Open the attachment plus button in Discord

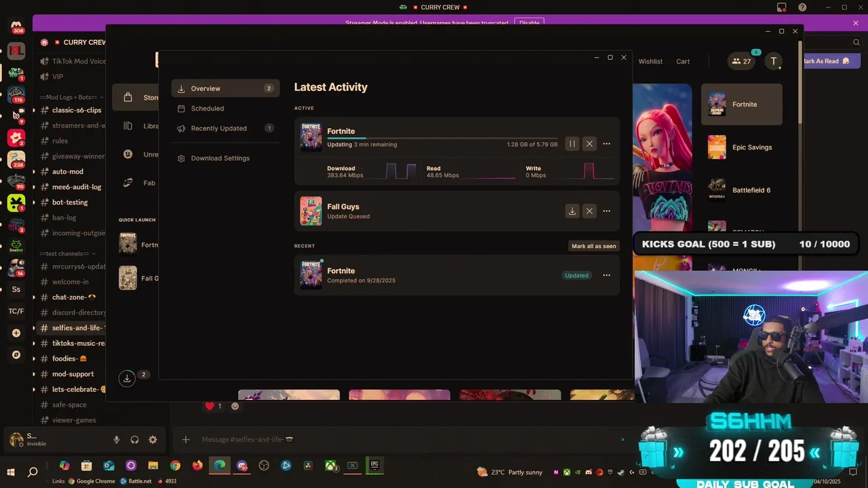(186, 440)
